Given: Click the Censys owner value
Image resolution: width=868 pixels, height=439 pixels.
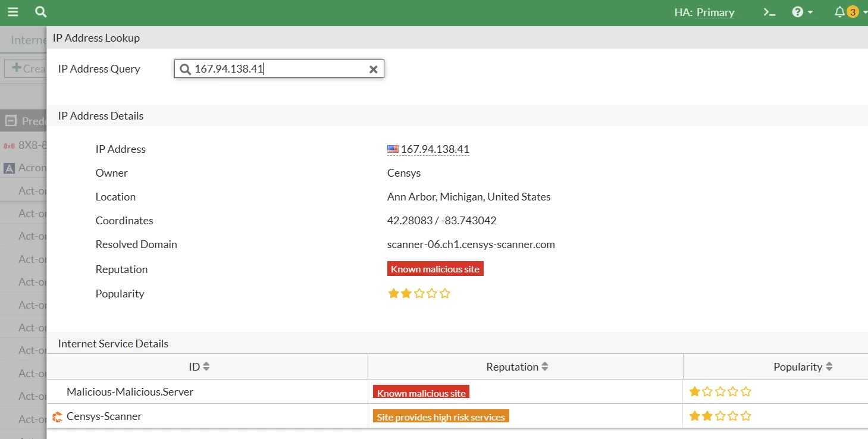Looking at the screenshot, I should pos(404,173).
